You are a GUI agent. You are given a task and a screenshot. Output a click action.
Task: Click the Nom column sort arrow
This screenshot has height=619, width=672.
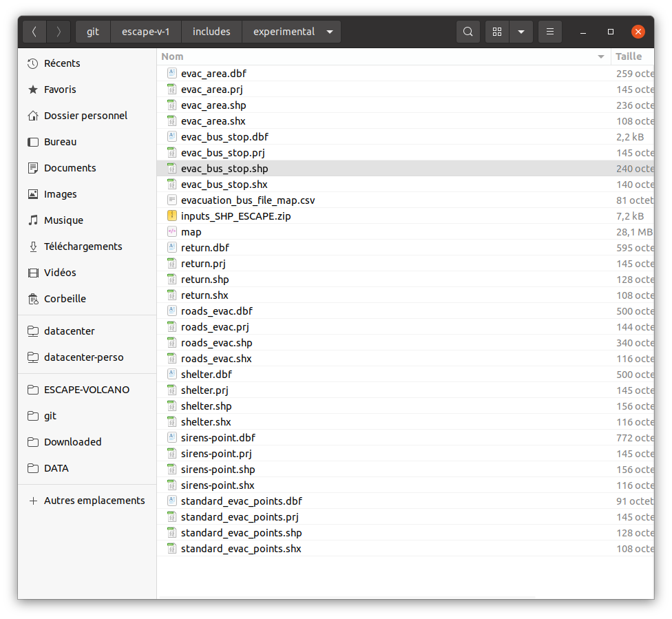(601, 56)
